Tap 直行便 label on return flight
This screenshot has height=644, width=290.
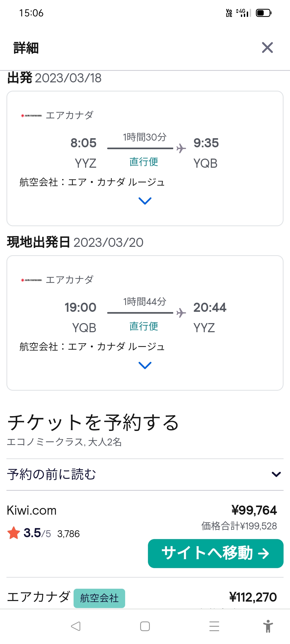pyautogui.click(x=144, y=326)
